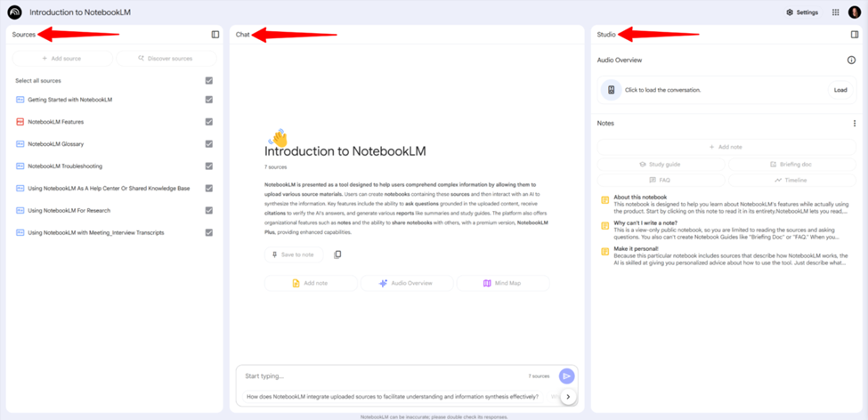Screen dimensions: 868x420
Task: Click the NotebookLM logo icon
Action: (14, 12)
